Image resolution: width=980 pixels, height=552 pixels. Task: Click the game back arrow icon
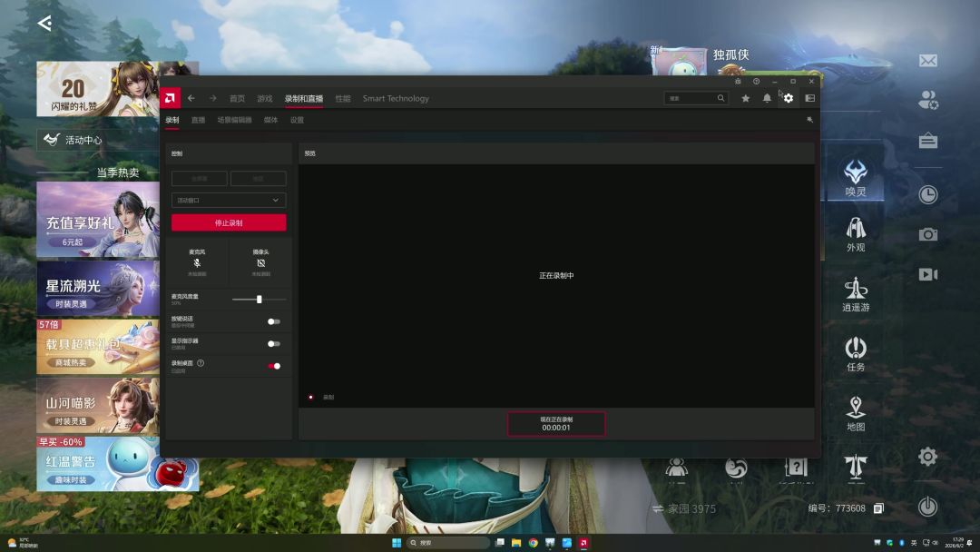(x=44, y=23)
